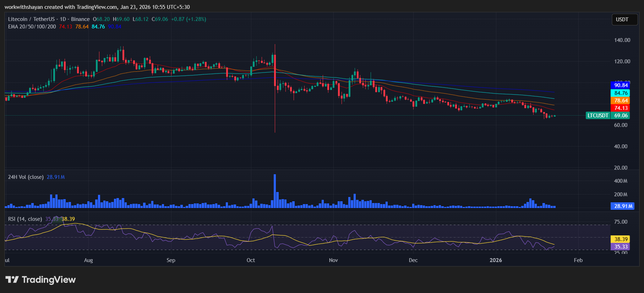This screenshot has width=644, height=293.
Task: Click the 28.91M volume axis label
Action: pos(623,206)
